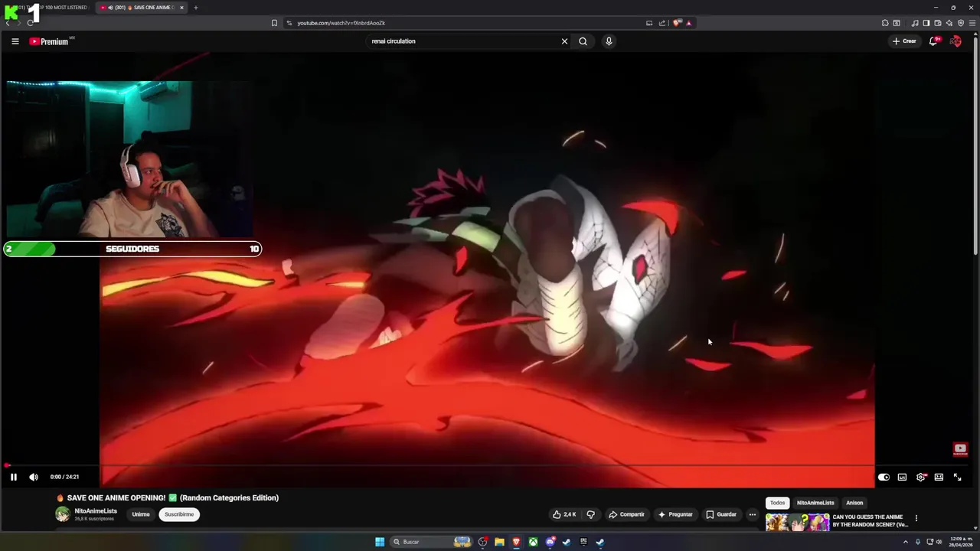Open Epic Games launcher on taskbar
Image resolution: width=980 pixels, height=551 pixels.
click(583, 542)
